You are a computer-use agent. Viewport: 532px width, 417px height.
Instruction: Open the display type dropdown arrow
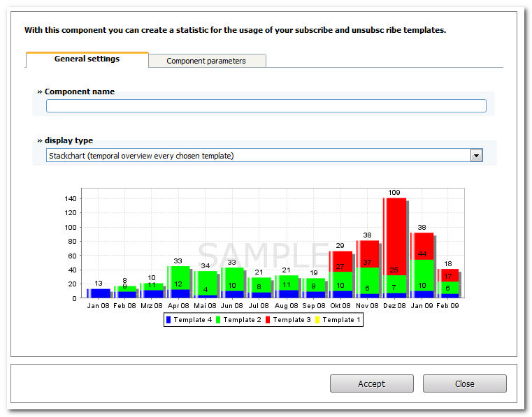(476, 156)
